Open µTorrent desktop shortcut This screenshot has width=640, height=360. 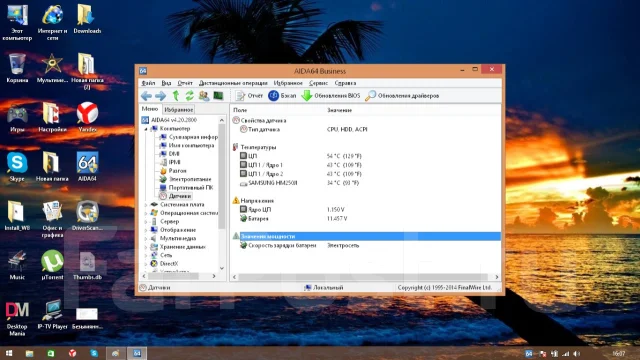pos(52,265)
